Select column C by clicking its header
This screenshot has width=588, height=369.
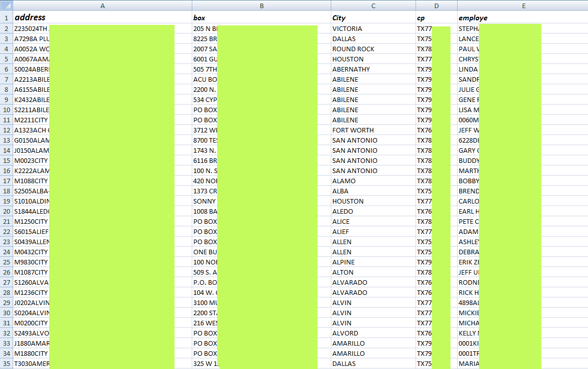tap(373, 6)
